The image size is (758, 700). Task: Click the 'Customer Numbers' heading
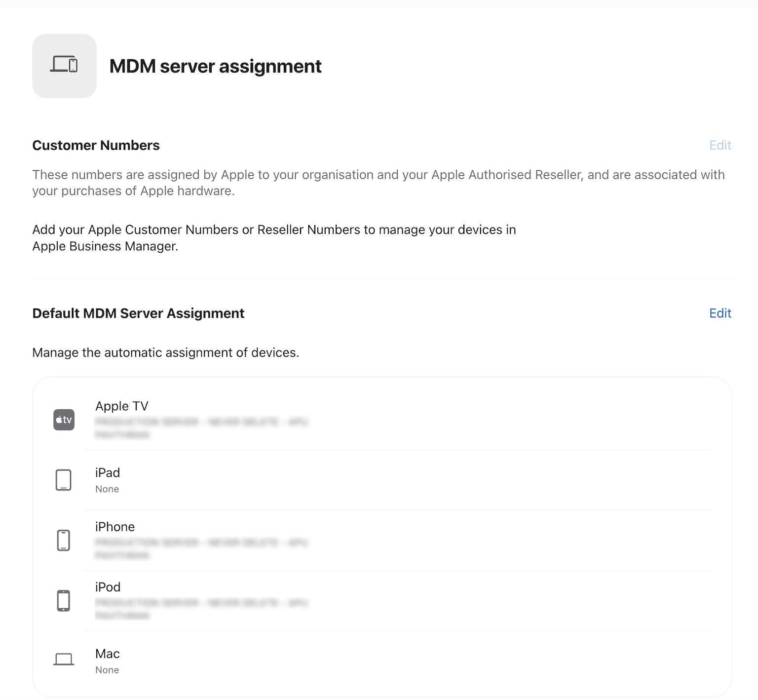click(96, 145)
